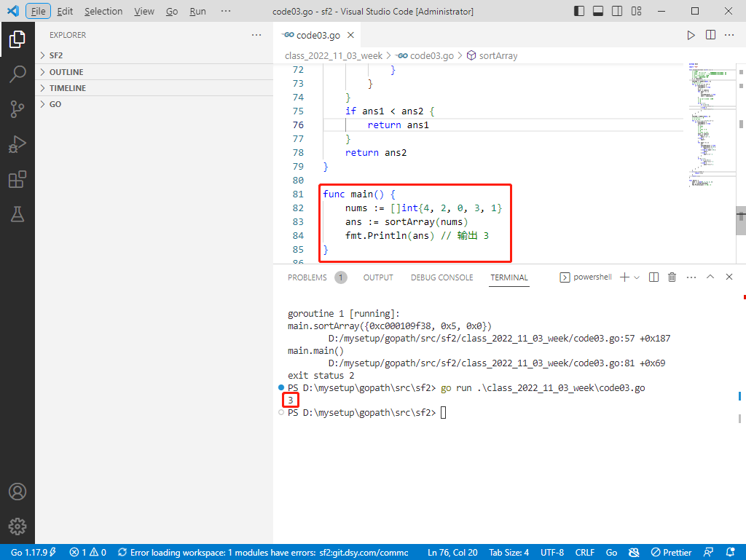
Task: Click line number 81 in the gutter
Action: 298,194
